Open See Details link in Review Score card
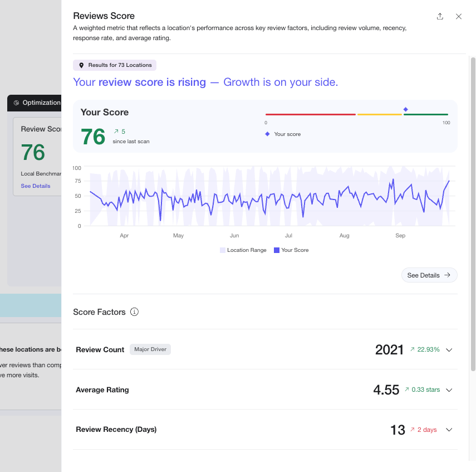The image size is (476, 472). 36,186
